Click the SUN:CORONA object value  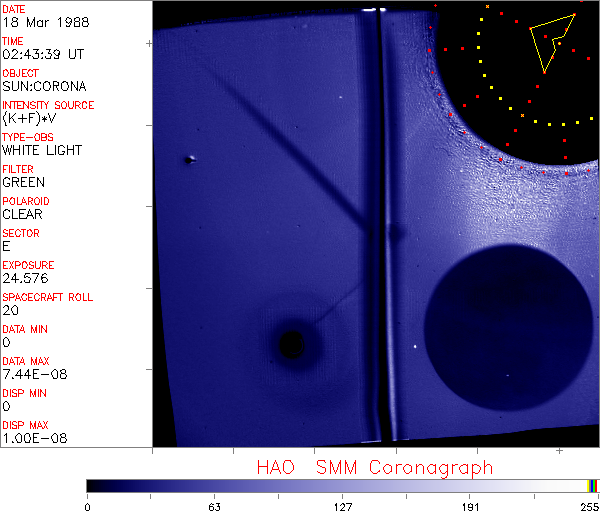tap(44, 86)
